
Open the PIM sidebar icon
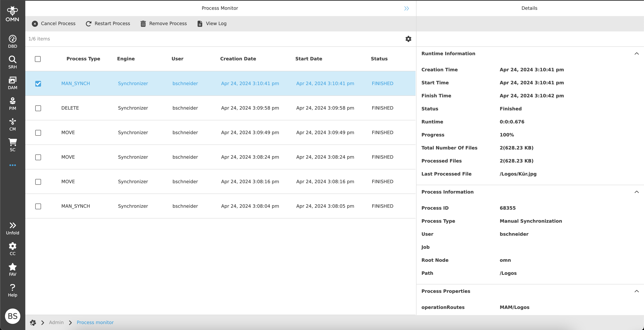pos(12,104)
